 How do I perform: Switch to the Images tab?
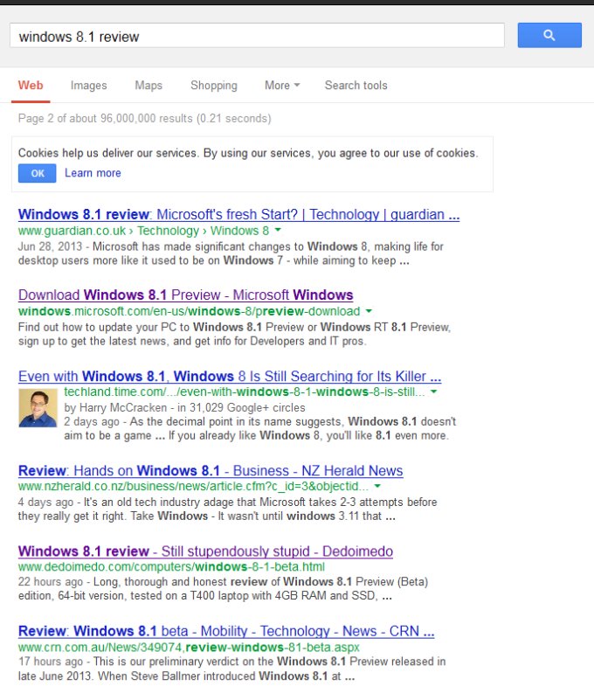tap(89, 86)
